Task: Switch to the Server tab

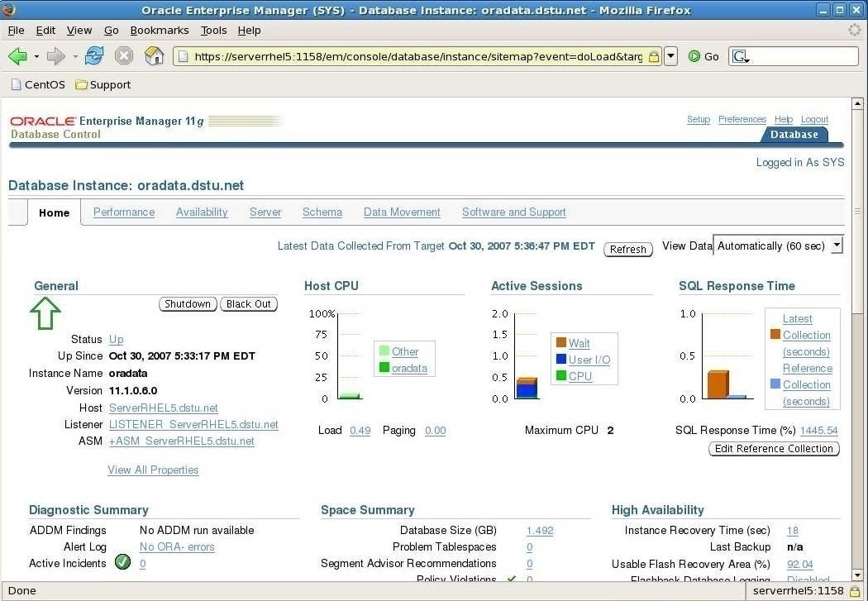Action: pyautogui.click(x=265, y=212)
